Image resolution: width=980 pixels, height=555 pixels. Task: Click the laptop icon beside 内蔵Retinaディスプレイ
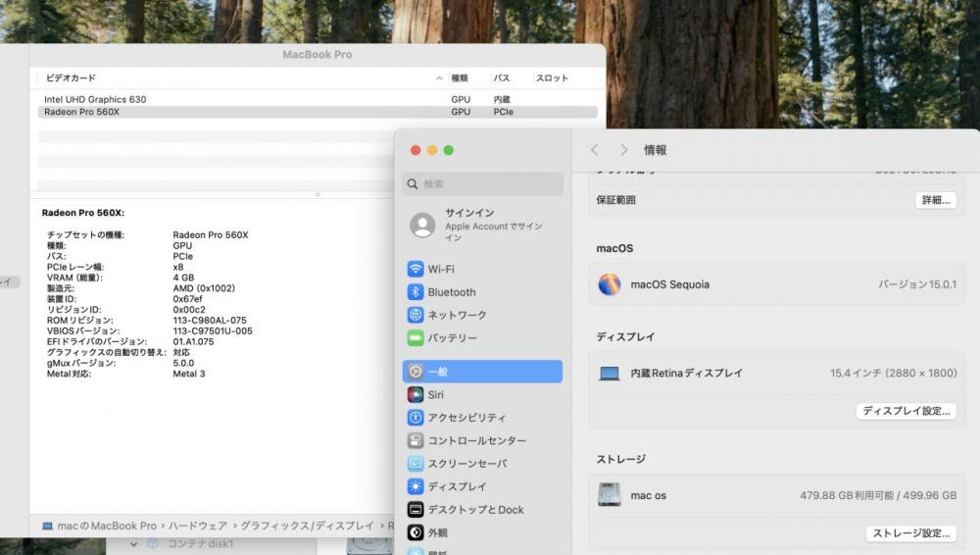(x=609, y=374)
